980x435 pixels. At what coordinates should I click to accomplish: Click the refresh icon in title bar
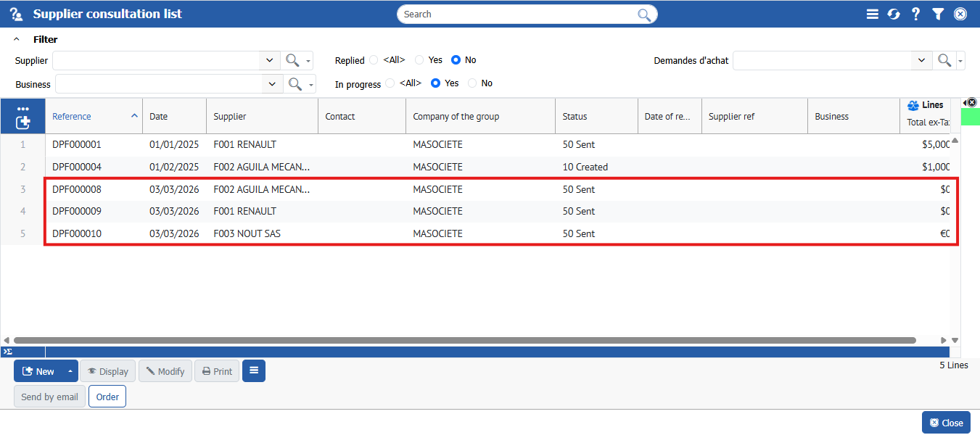pyautogui.click(x=894, y=14)
